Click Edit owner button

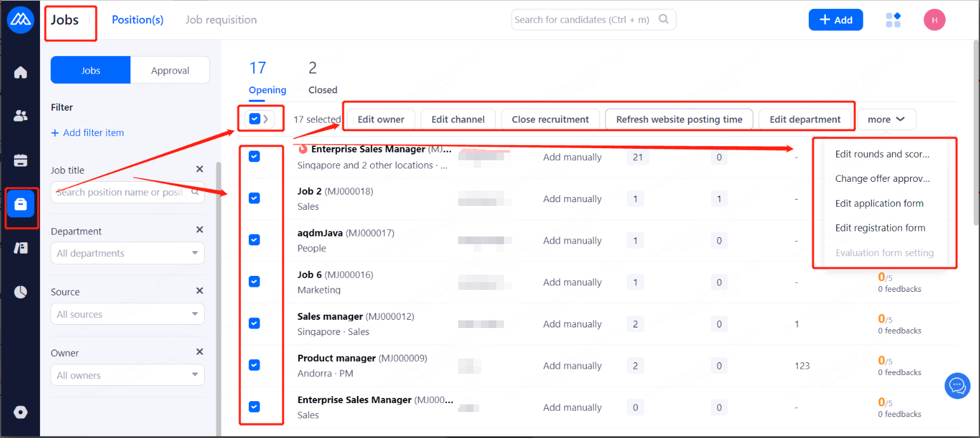[x=381, y=119]
